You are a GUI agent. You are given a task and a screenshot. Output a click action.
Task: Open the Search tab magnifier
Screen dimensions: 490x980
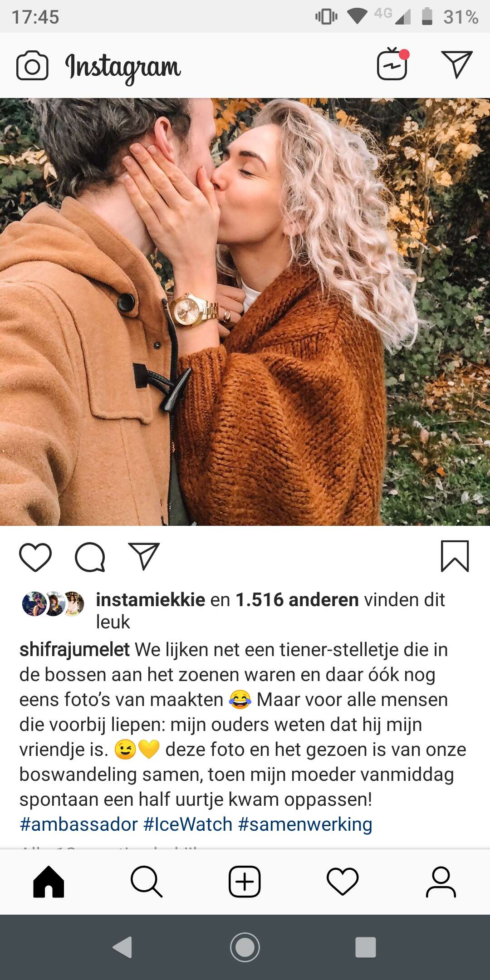point(147,882)
